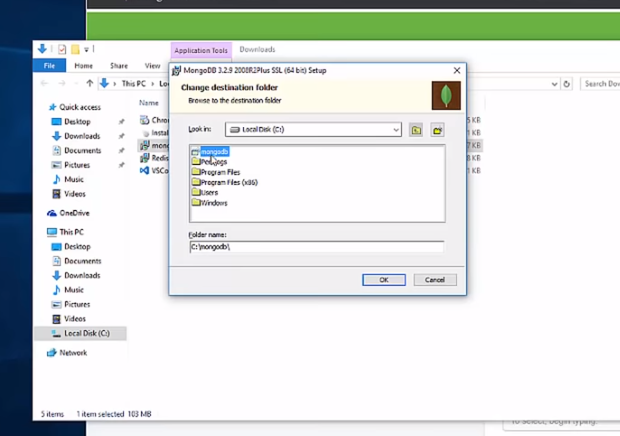Click the Search Downloads box
The width and height of the screenshot is (620, 436).
point(600,84)
